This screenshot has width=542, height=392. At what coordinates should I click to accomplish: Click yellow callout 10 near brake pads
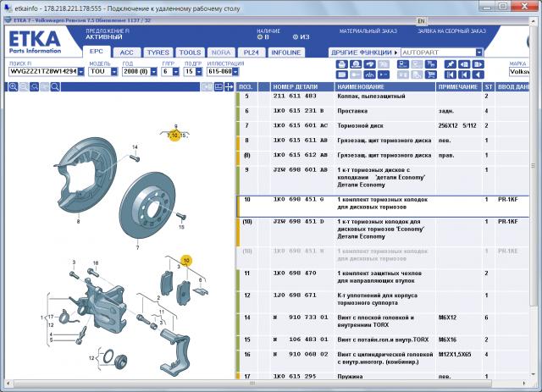point(186,261)
